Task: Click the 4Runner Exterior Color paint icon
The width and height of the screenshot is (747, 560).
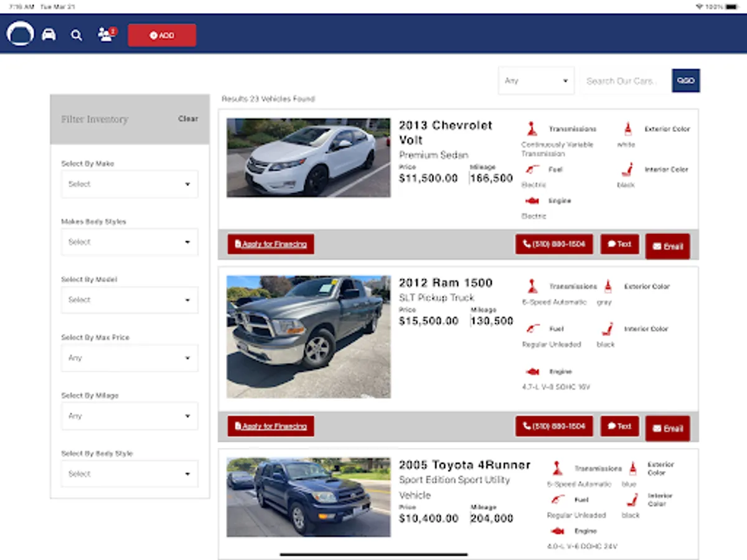Action: coord(633,469)
